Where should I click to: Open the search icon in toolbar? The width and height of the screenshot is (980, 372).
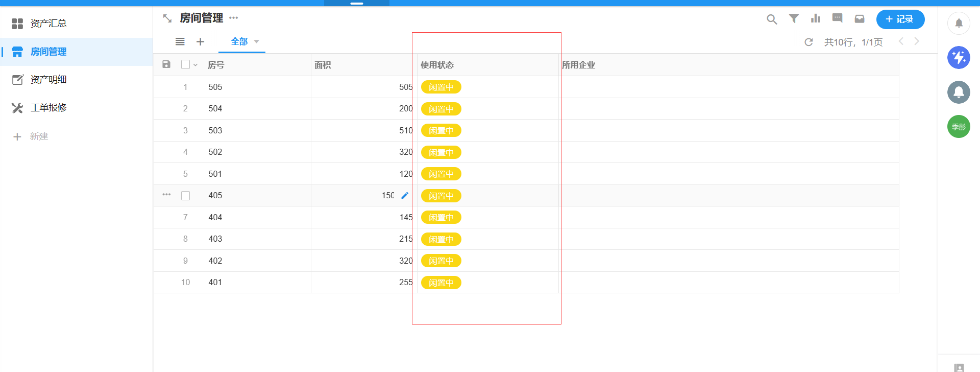[772, 19]
